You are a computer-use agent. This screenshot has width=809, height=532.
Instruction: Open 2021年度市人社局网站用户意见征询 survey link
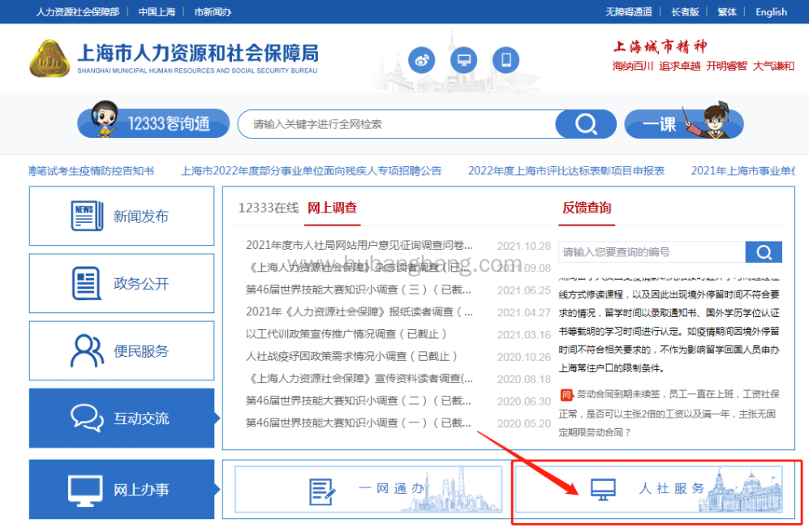359,245
